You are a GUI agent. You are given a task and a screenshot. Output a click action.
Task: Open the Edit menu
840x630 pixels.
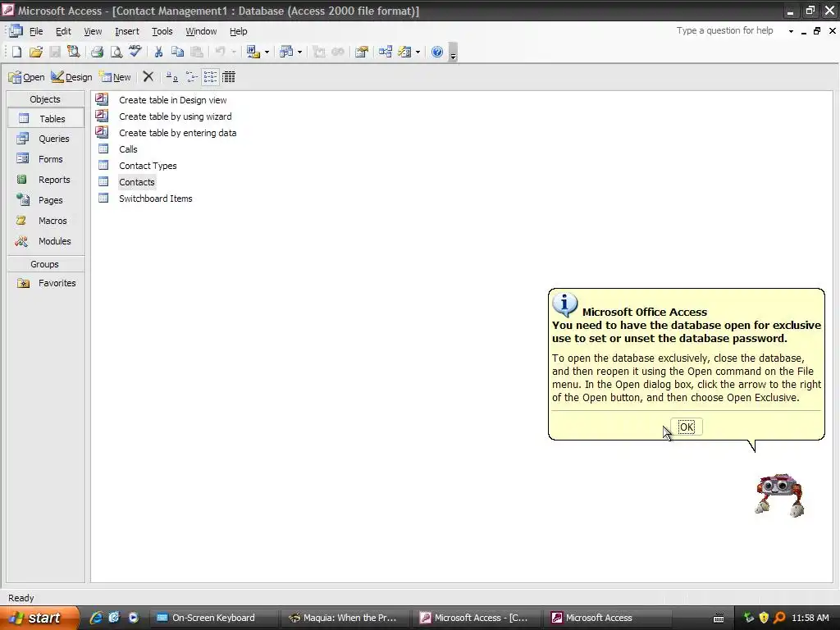click(63, 31)
